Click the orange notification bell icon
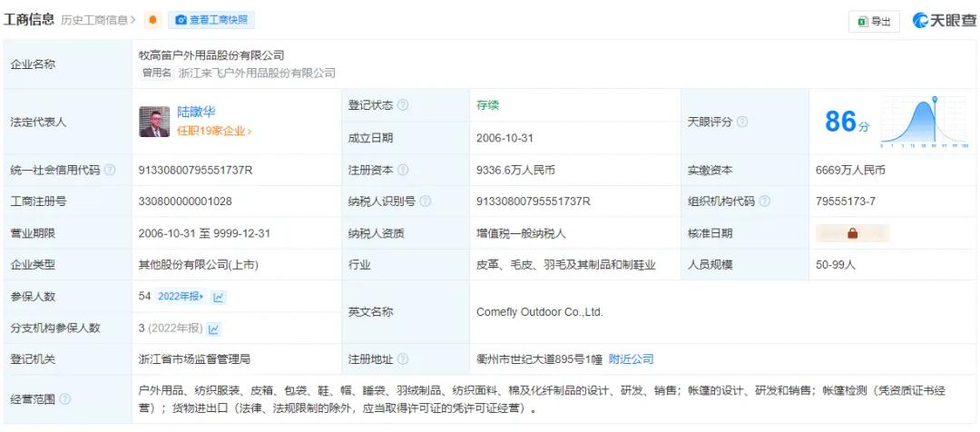Viewport: 980px width, 432px height. pyautogui.click(x=152, y=20)
